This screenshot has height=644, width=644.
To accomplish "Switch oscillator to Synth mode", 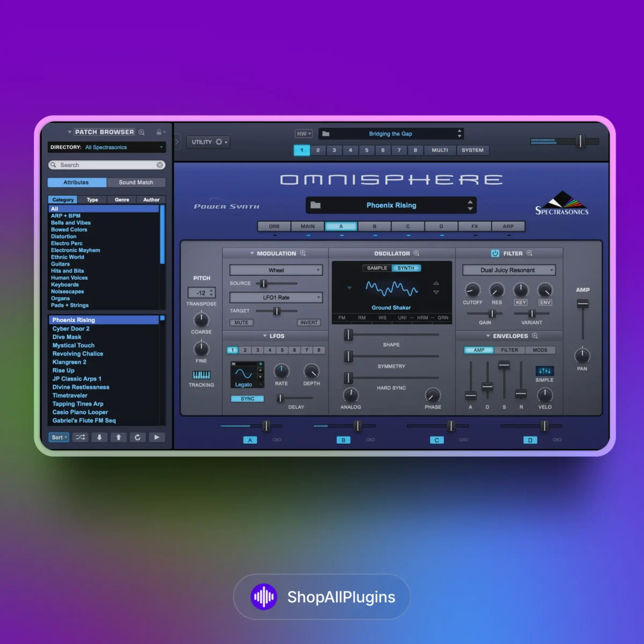I will [406, 268].
